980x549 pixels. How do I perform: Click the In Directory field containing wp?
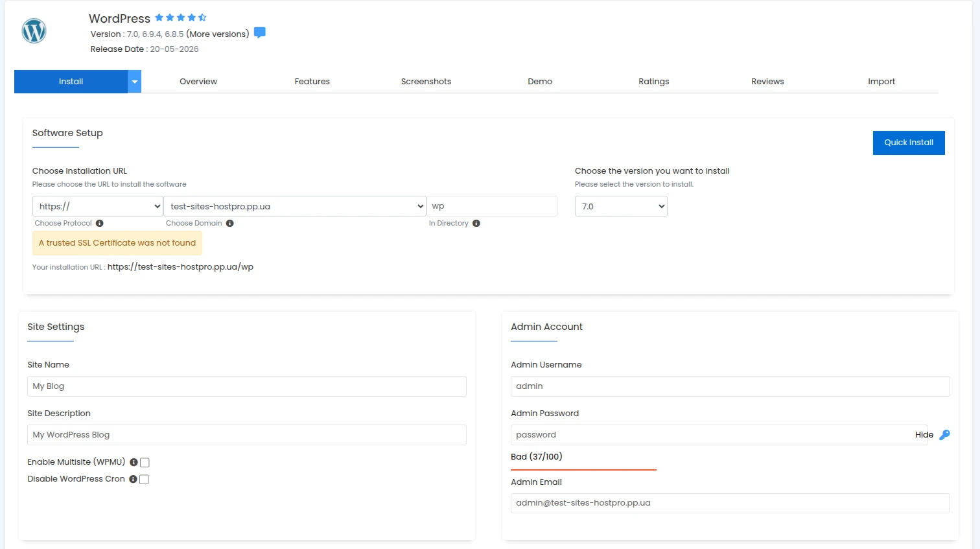point(492,206)
